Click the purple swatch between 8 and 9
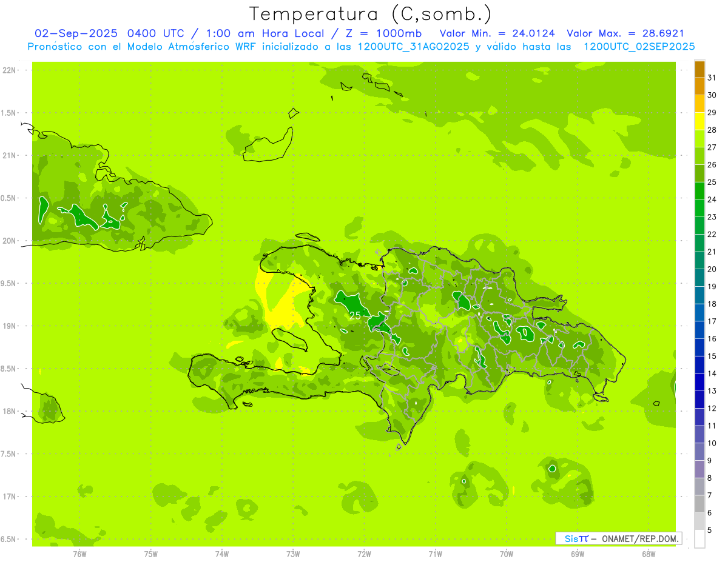728x562 pixels. pyautogui.click(x=699, y=469)
